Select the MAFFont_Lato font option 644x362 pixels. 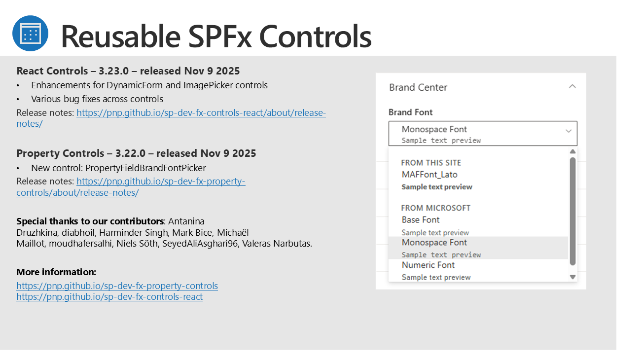[429, 175]
